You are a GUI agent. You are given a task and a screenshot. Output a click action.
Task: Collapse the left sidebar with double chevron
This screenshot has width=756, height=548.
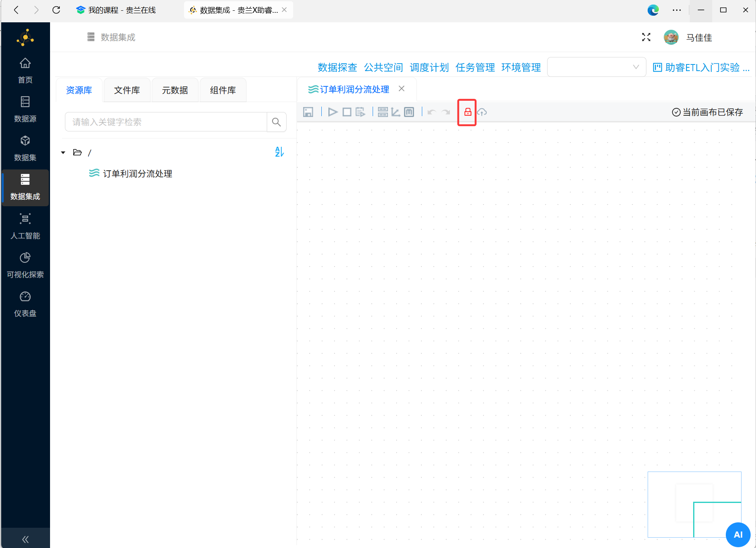pos(25,539)
